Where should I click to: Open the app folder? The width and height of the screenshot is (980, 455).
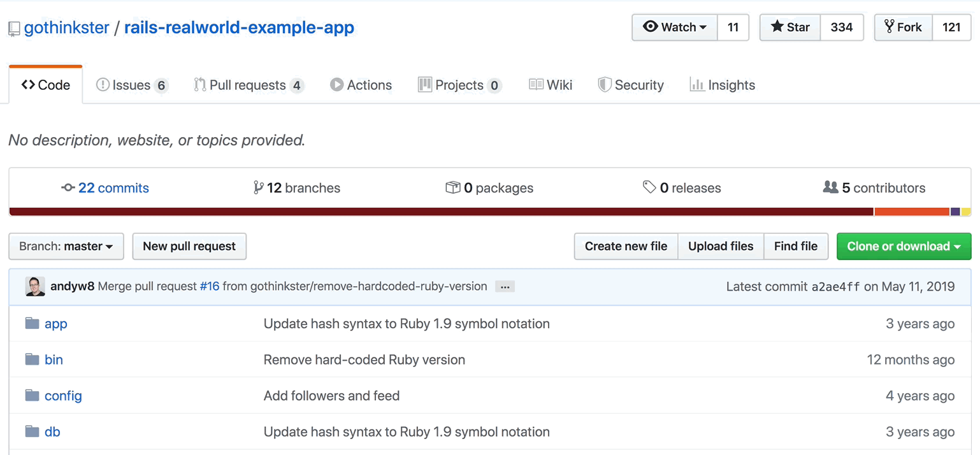click(56, 323)
